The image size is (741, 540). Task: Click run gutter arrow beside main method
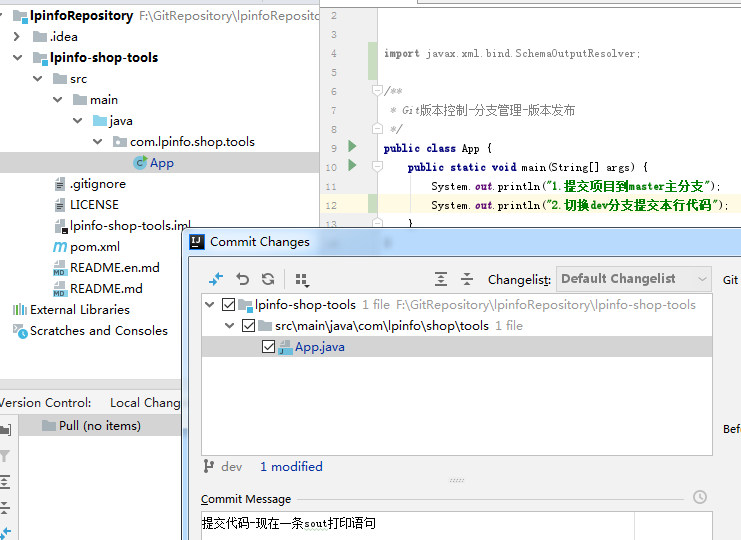tap(352, 165)
